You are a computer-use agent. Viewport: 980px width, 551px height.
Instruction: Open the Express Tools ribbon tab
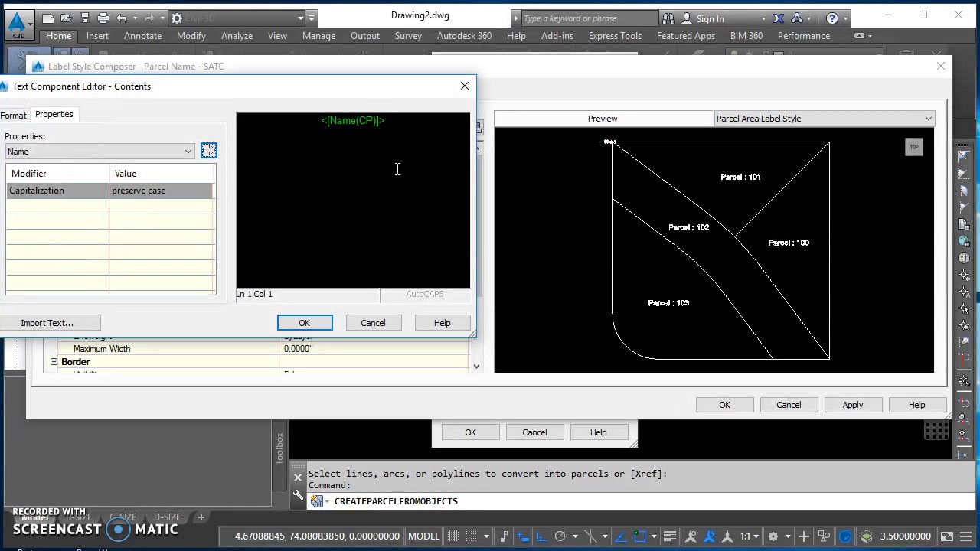pyautogui.click(x=615, y=36)
